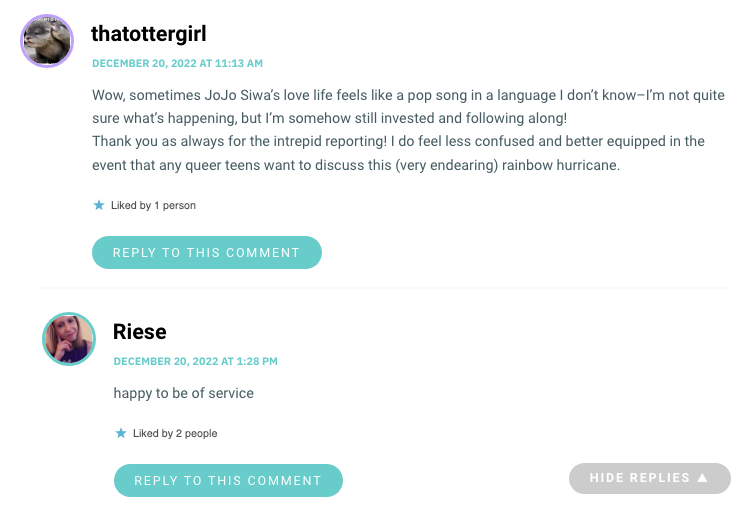Collapse thread with Hide Replies button
The width and height of the screenshot is (746, 510).
pyautogui.click(x=650, y=478)
